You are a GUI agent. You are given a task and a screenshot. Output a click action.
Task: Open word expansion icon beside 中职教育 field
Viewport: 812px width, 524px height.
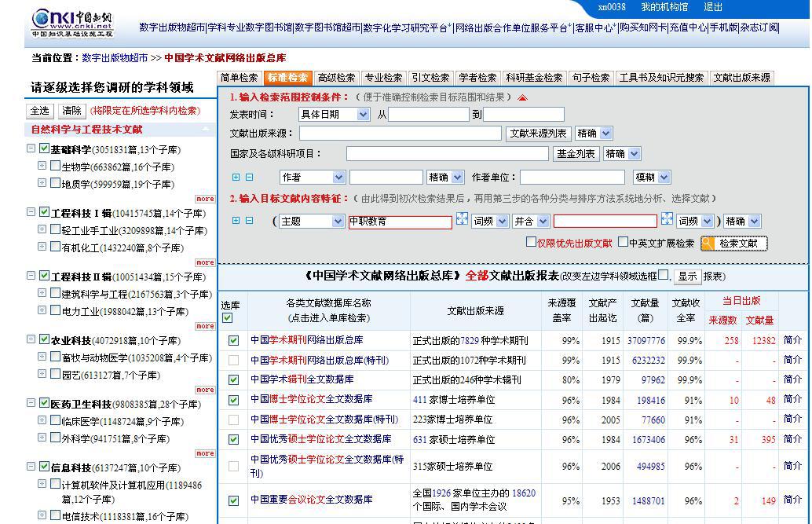point(462,218)
